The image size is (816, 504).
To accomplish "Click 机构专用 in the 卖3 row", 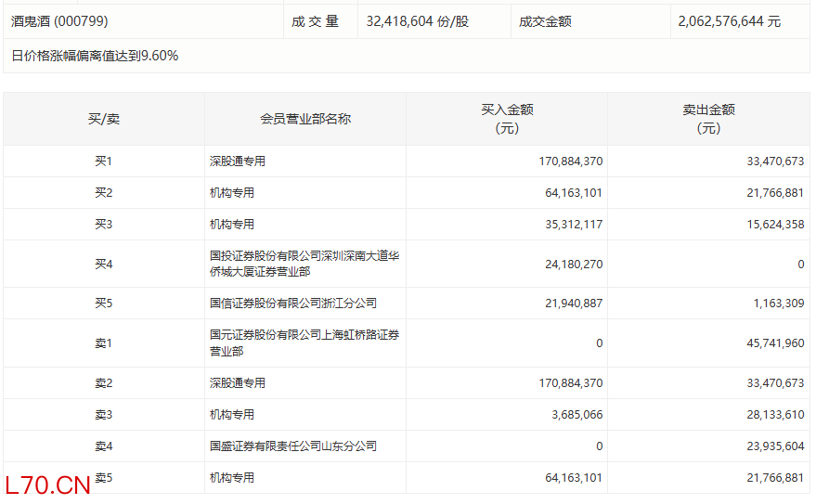I will [231, 415].
